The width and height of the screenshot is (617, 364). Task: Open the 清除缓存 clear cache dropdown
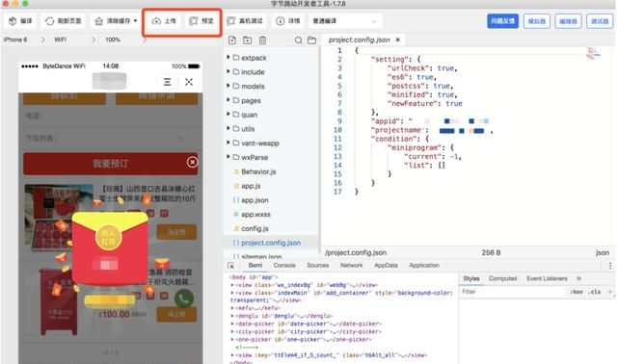[x=116, y=21]
